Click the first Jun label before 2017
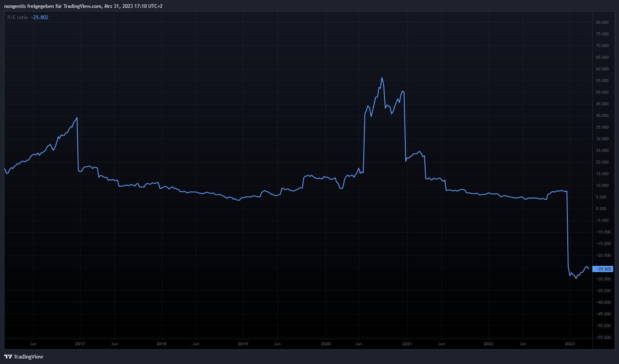This screenshot has height=364, width=619. point(33,344)
